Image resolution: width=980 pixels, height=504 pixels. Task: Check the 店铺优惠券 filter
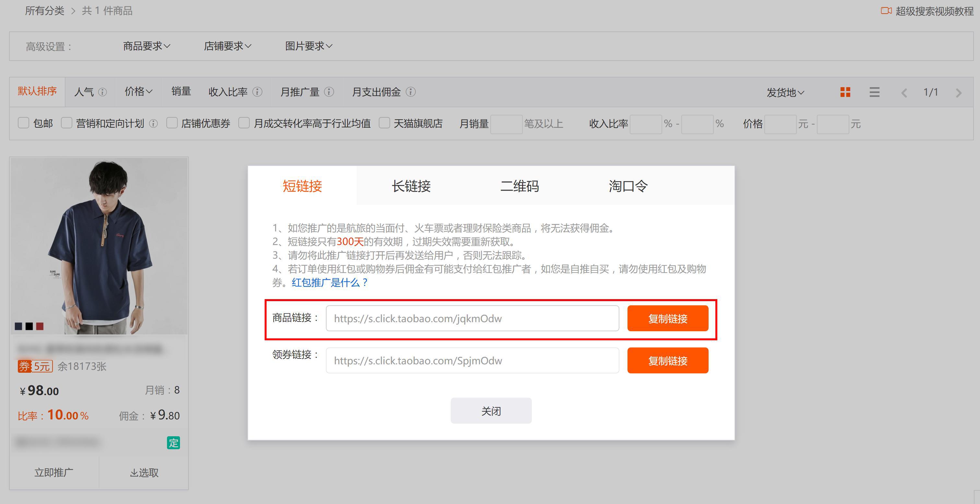click(x=172, y=123)
